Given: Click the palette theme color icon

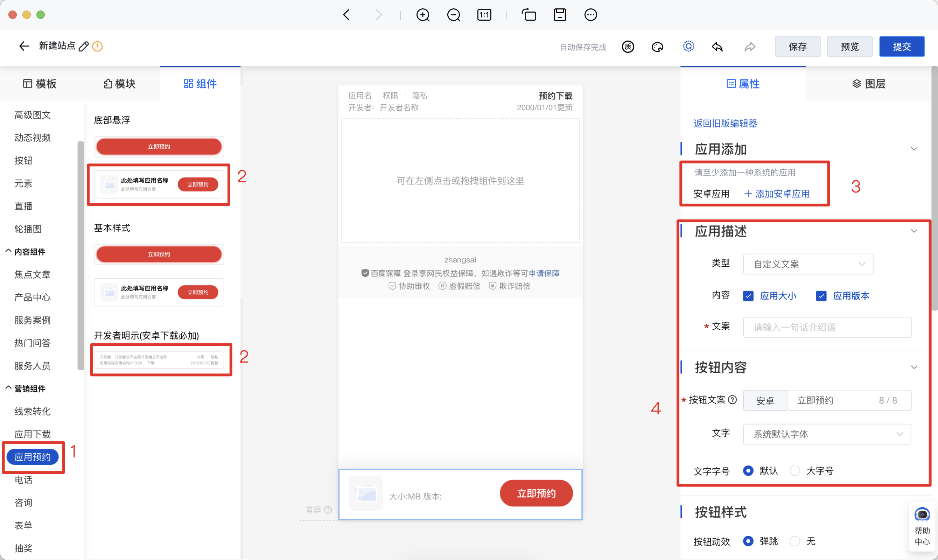Looking at the screenshot, I should 657,47.
